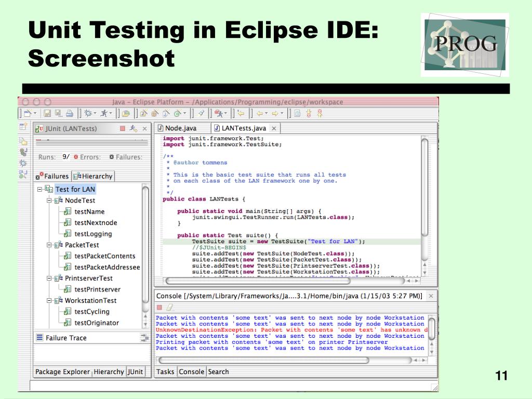Select the Console bottom tab

[x=191, y=371]
